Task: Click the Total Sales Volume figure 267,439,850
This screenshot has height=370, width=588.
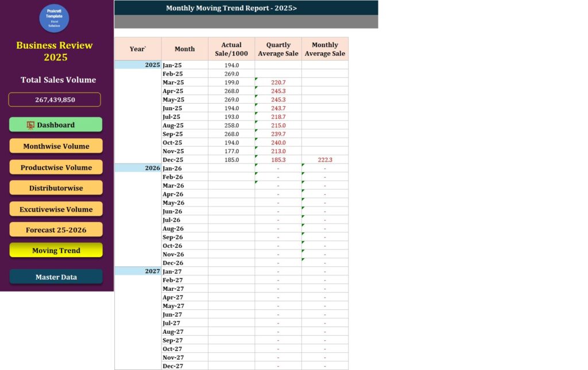Action: tap(55, 99)
